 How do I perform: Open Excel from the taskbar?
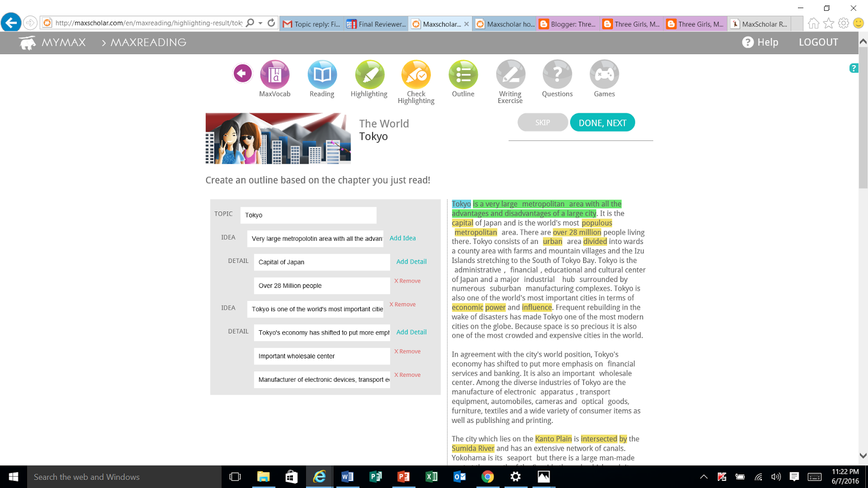431,477
